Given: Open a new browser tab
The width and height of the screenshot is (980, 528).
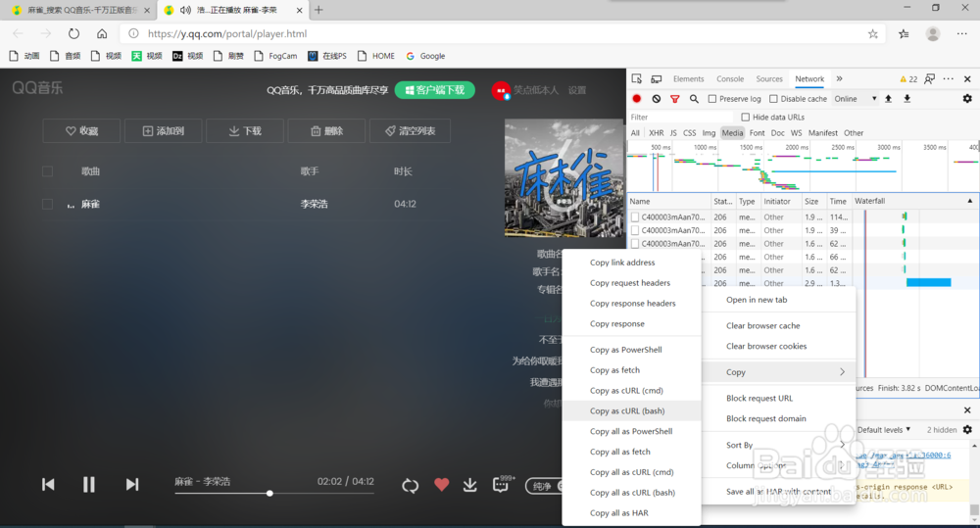Looking at the screenshot, I should click(318, 10).
